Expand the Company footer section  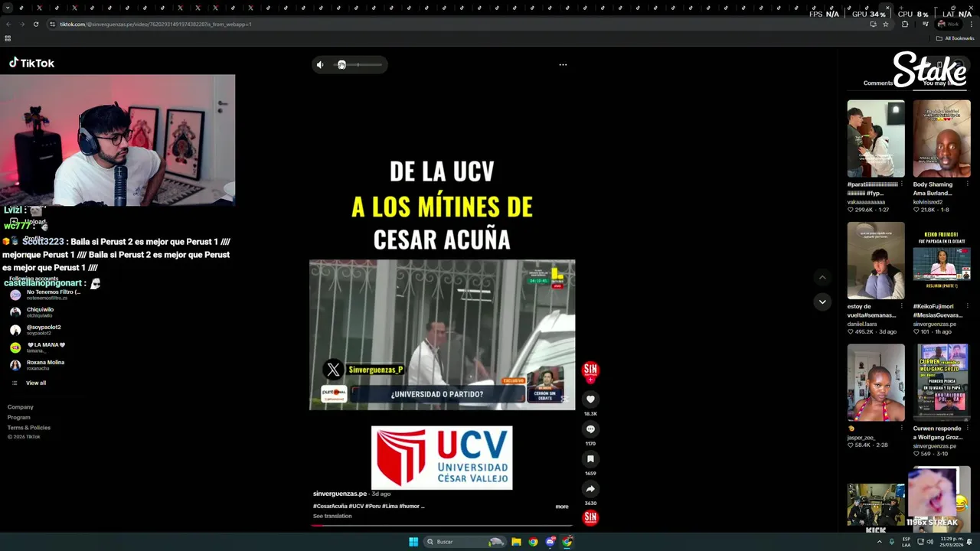(21, 407)
